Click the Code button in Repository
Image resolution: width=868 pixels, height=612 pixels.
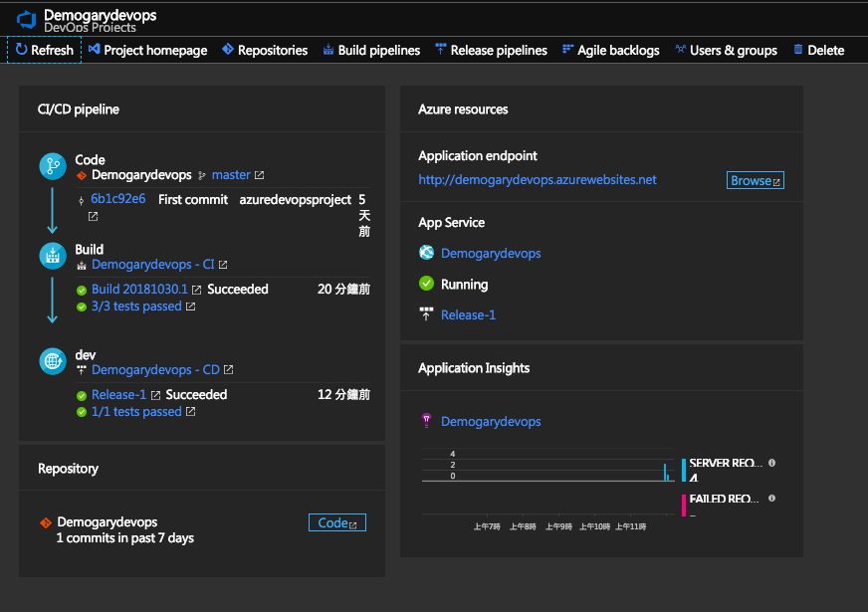pyautogui.click(x=337, y=522)
